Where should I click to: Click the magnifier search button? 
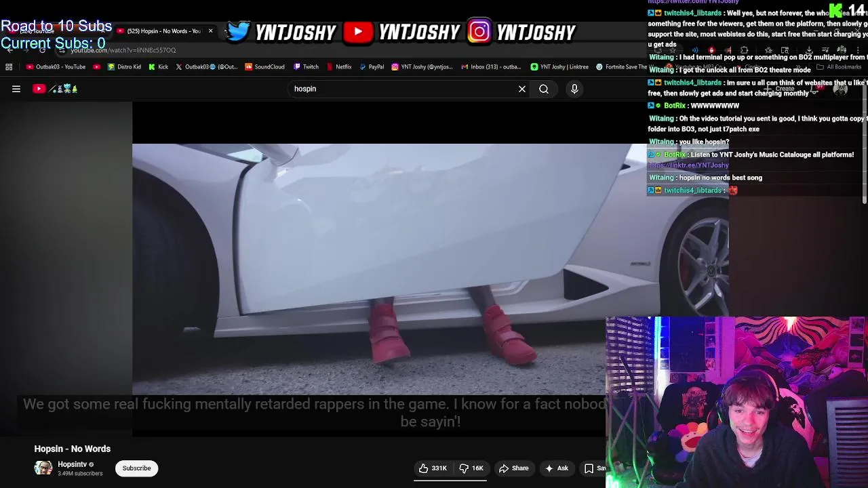coord(544,89)
